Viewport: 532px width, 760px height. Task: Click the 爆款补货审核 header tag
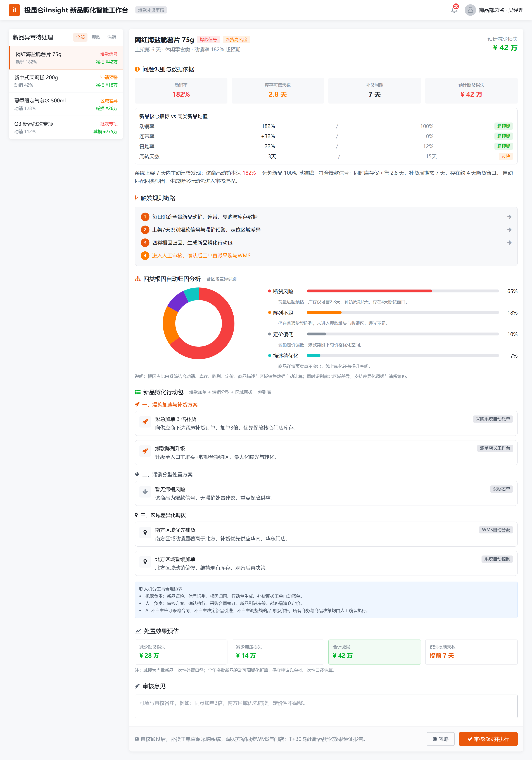[151, 10]
